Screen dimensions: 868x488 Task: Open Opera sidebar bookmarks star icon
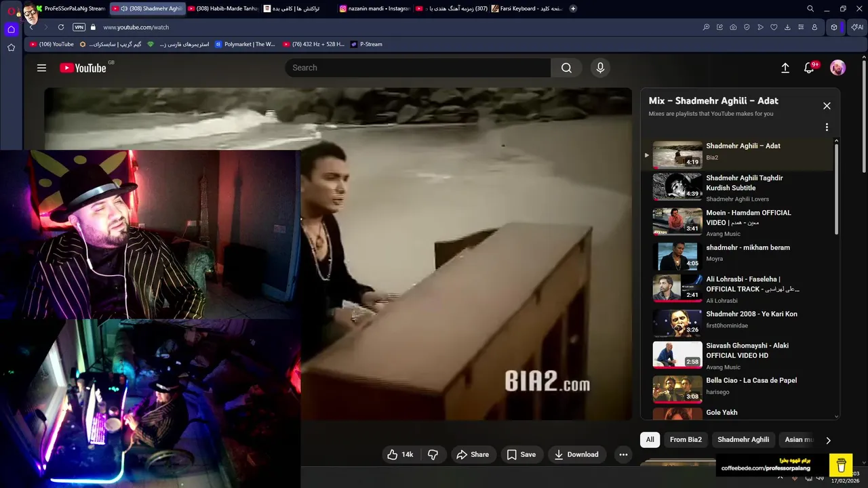(x=11, y=47)
